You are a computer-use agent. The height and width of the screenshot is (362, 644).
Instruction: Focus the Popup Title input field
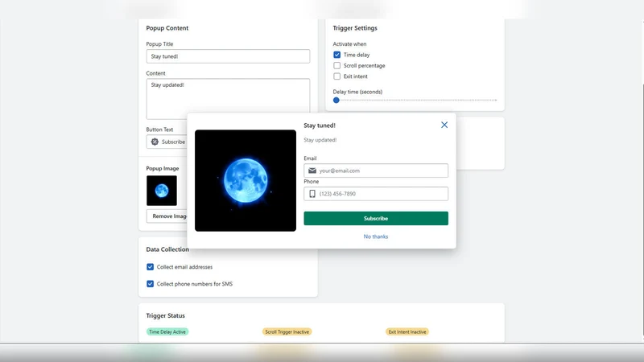click(x=228, y=56)
